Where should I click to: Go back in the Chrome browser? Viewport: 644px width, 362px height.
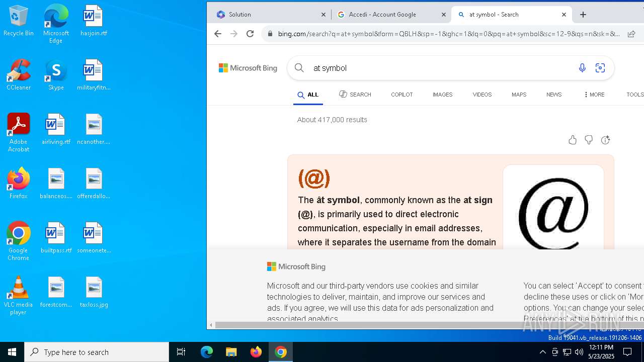click(x=218, y=34)
